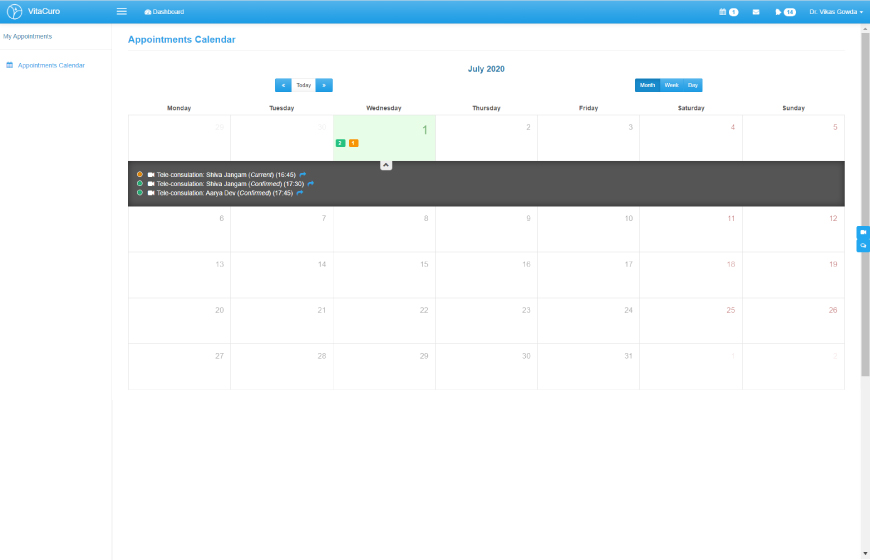Click the green badge showing 2 appointments
Viewport: 870px width, 560px height.
[341, 143]
